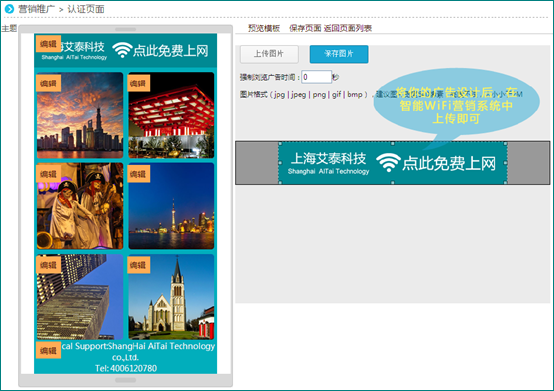Click the blue arrow icon beside 营销推广
Screen dimensions: 554x391
coord(9,9)
